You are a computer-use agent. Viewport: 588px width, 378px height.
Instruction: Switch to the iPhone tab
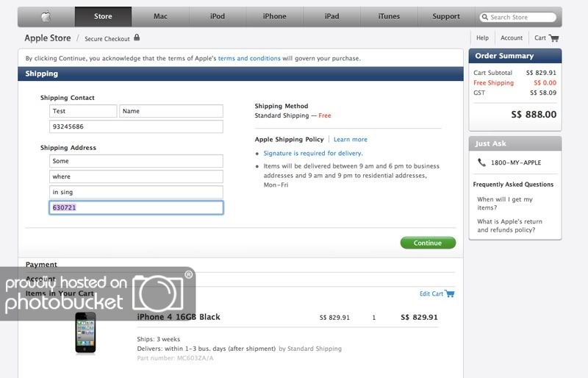pos(274,16)
